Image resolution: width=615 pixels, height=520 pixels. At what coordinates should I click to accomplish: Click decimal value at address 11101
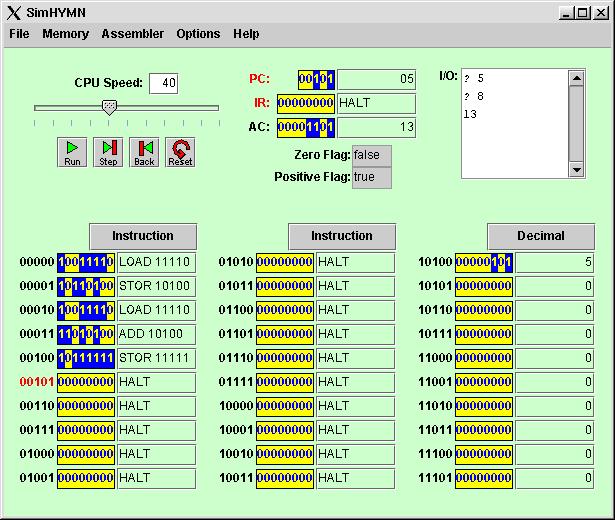click(555, 478)
